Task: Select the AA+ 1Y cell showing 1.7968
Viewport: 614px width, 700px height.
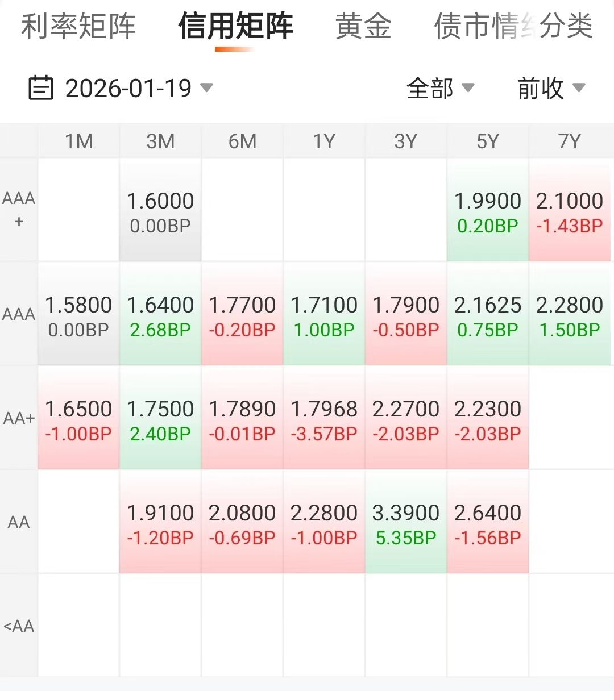Action: click(x=324, y=419)
